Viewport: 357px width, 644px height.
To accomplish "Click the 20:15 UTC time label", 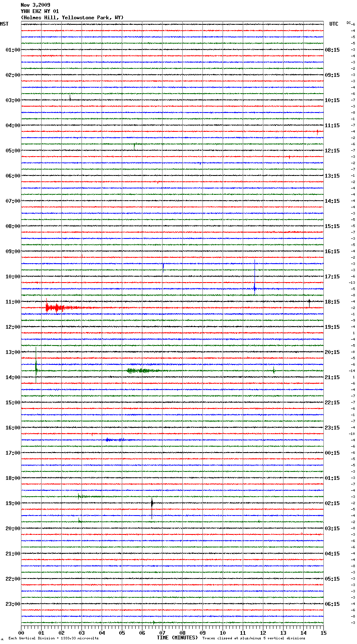I will click(x=332, y=352).
